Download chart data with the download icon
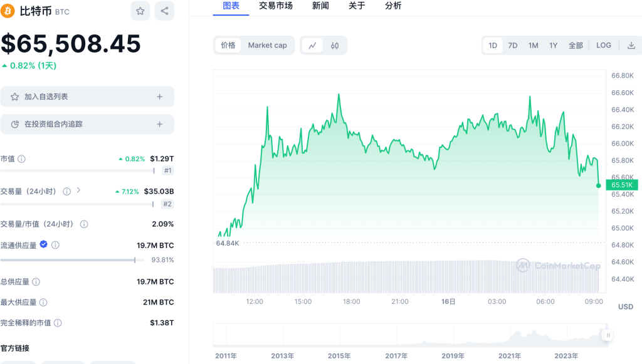 631,45
